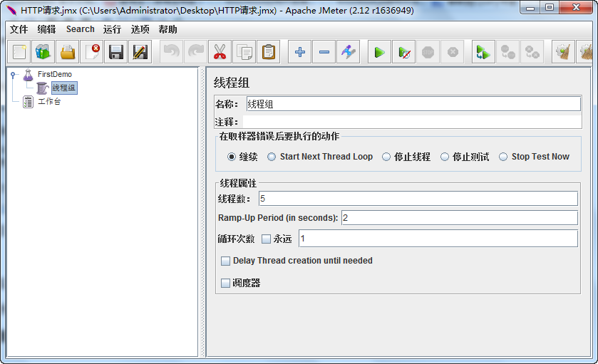This screenshot has width=598, height=364.
Task: Select the 停止线程 radio button
Action: tap(386, 157)
